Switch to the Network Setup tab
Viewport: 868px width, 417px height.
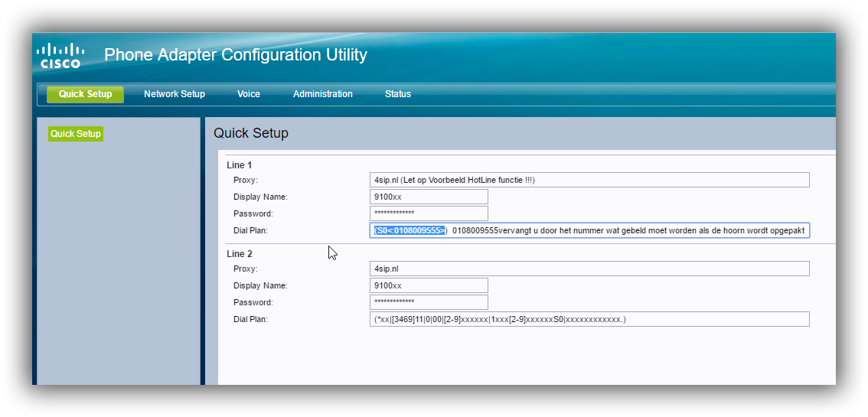[x=175, y=94]
